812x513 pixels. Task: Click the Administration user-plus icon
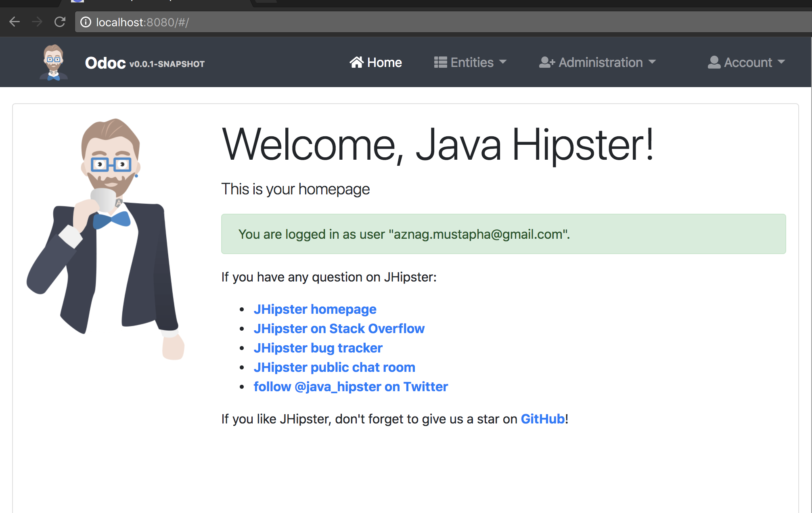[x=547, y=62]
